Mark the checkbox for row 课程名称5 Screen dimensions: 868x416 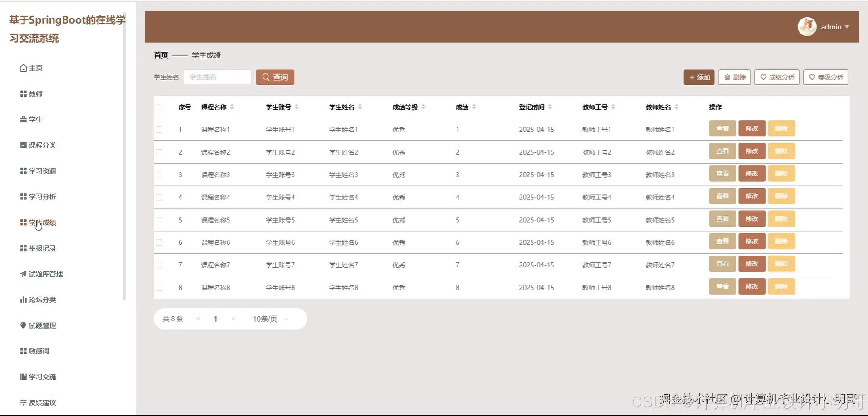[159, 220]
